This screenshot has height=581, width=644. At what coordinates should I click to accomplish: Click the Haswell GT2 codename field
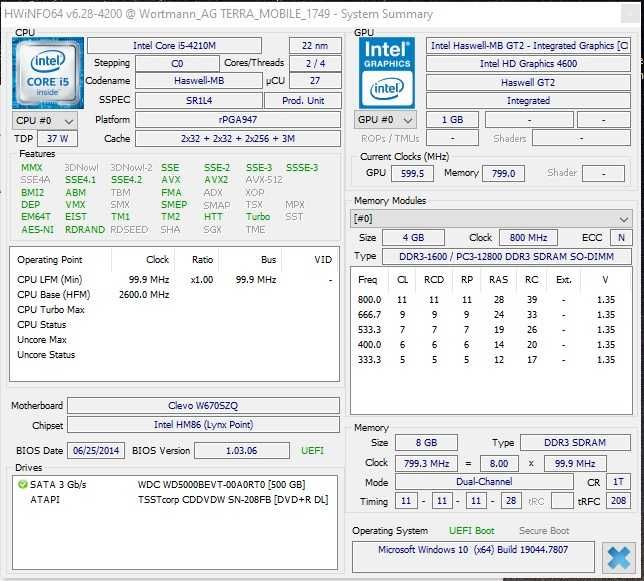[x=528, y=83]
